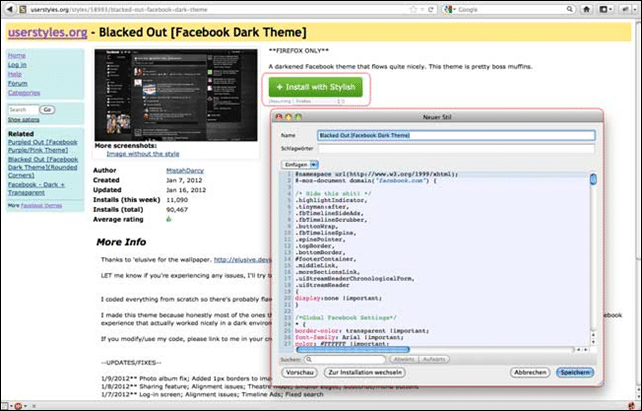The width and height of the screenshot is (642, 411).
Task: Click into the Name field in dialog
Action: [x=456, y=135]
